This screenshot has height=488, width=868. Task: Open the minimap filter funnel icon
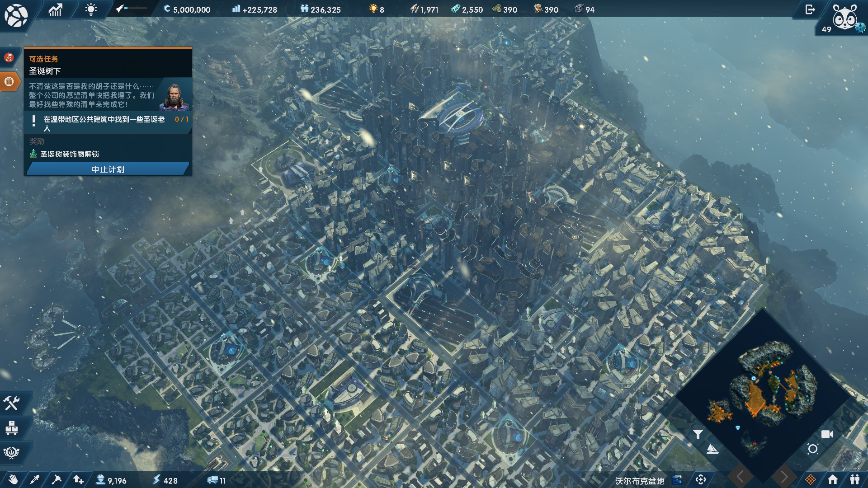click(698, 434)
